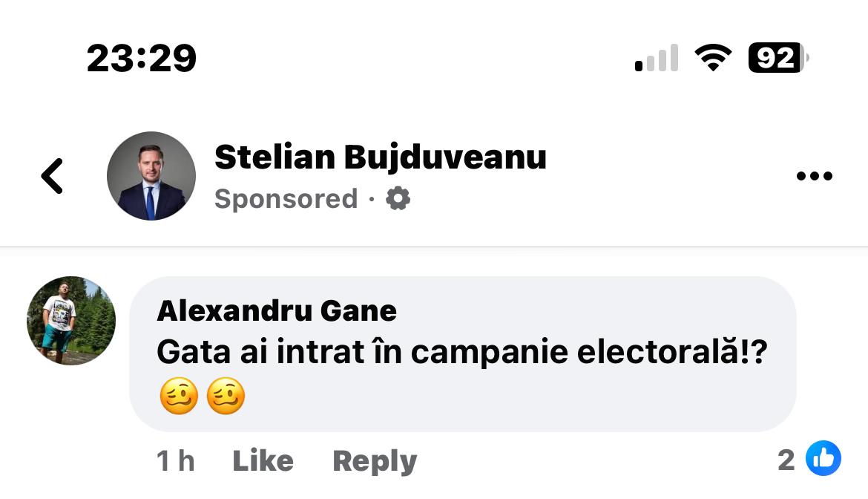Go back using the left chevron arrow

tap(52, 177)
